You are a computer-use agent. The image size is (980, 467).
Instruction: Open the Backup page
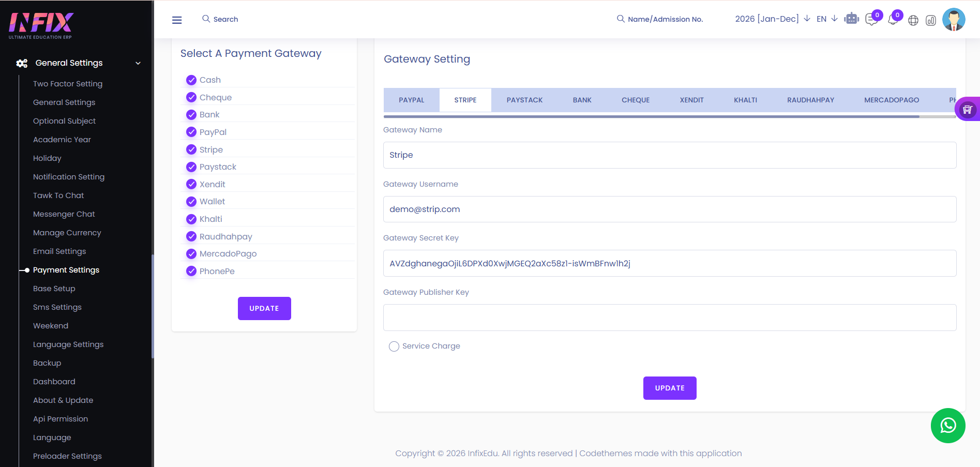[47, 363]
